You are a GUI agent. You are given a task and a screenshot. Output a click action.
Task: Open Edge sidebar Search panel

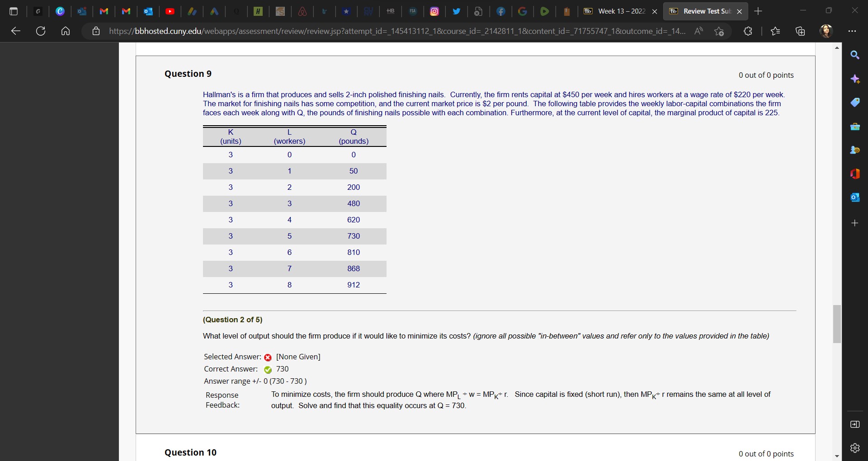(x=856, y=55)
